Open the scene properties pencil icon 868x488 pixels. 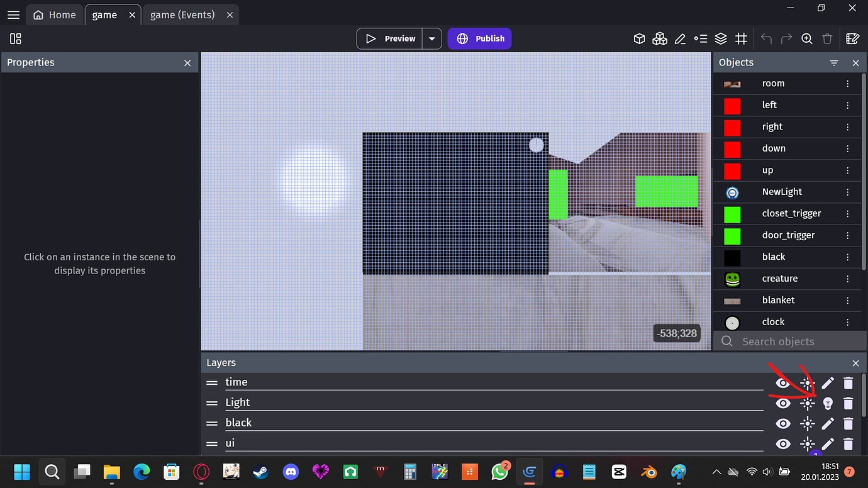(x=680, y=38)
